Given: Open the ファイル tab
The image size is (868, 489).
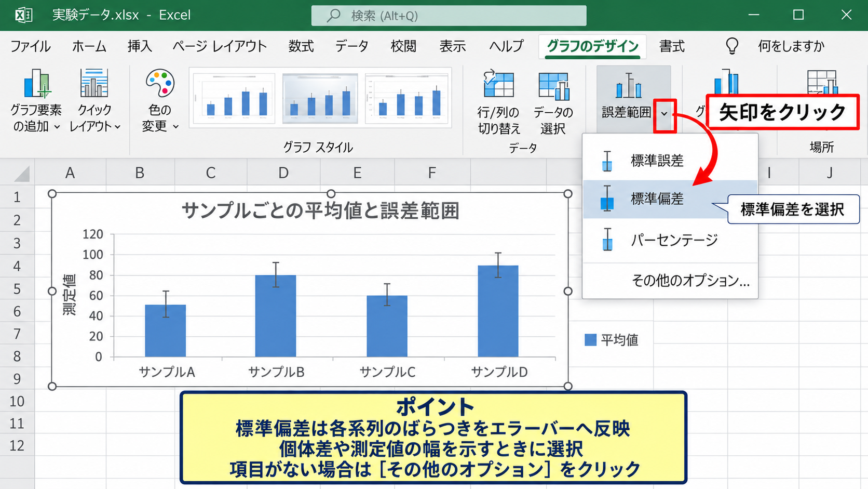Looking at the screenshot, I should click(x=31, y=46).
